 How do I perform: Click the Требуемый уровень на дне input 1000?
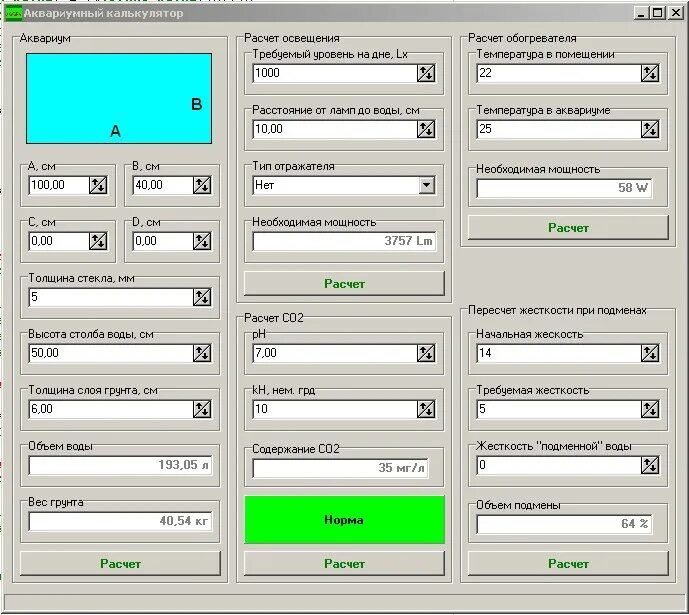coord(335,73)
